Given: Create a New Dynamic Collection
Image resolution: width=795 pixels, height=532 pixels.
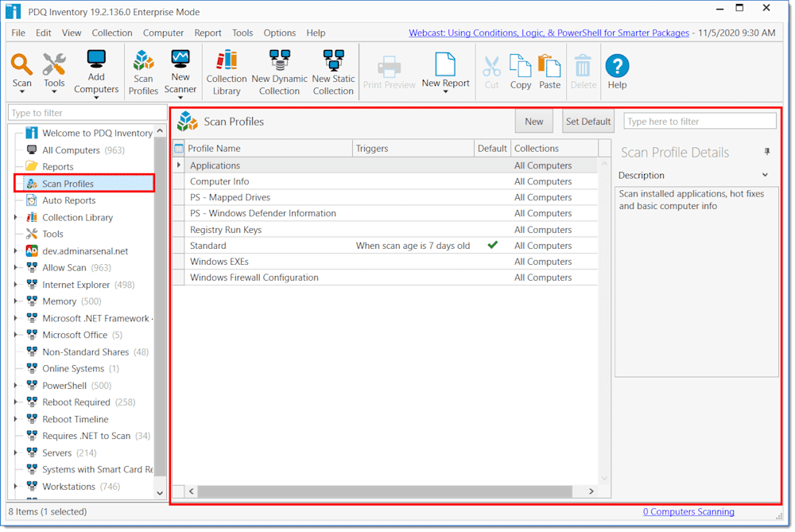Looking at the screenshot, I should pos(279,61).
